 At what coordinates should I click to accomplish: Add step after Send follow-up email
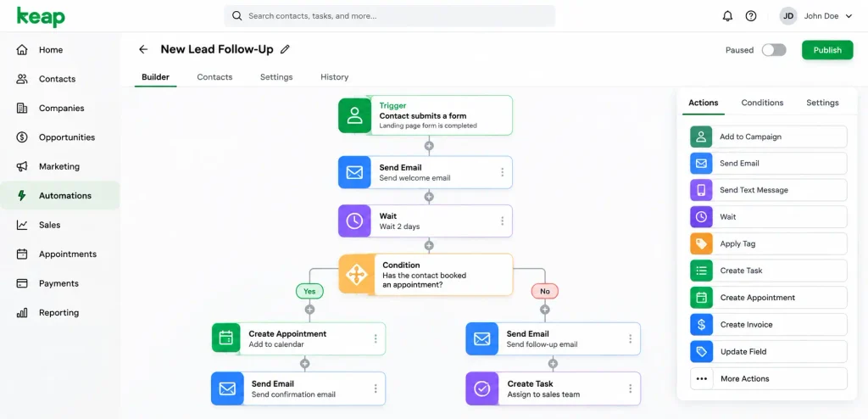click(x=553, y=364)
